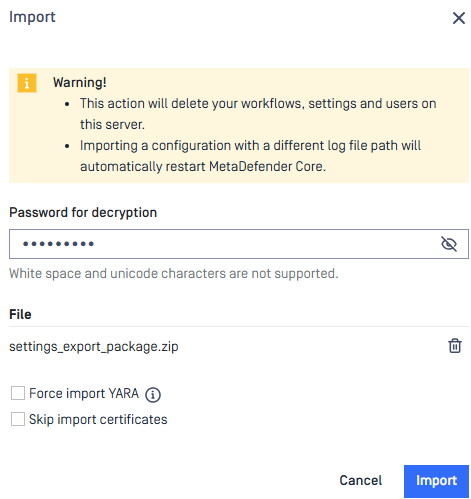Close the Import dialog with the X
This screenshot has width=471, height=499.
(459, 18)
